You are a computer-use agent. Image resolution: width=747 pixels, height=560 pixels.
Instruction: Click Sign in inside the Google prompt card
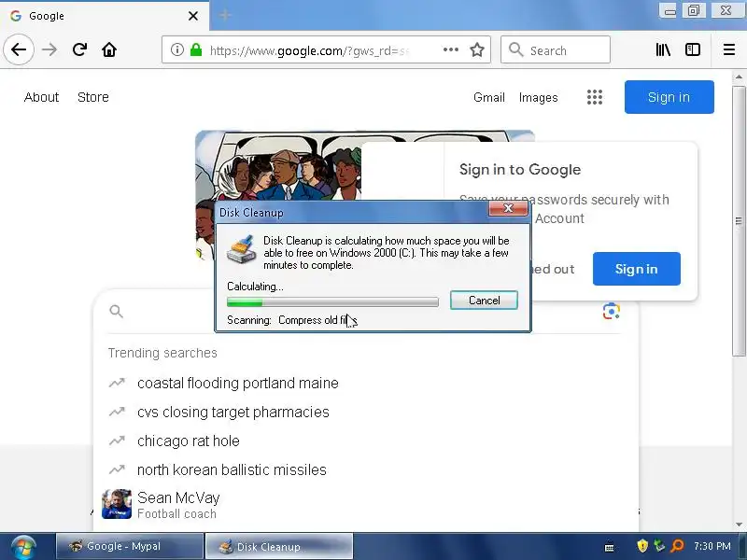click(x=637, y=269)
